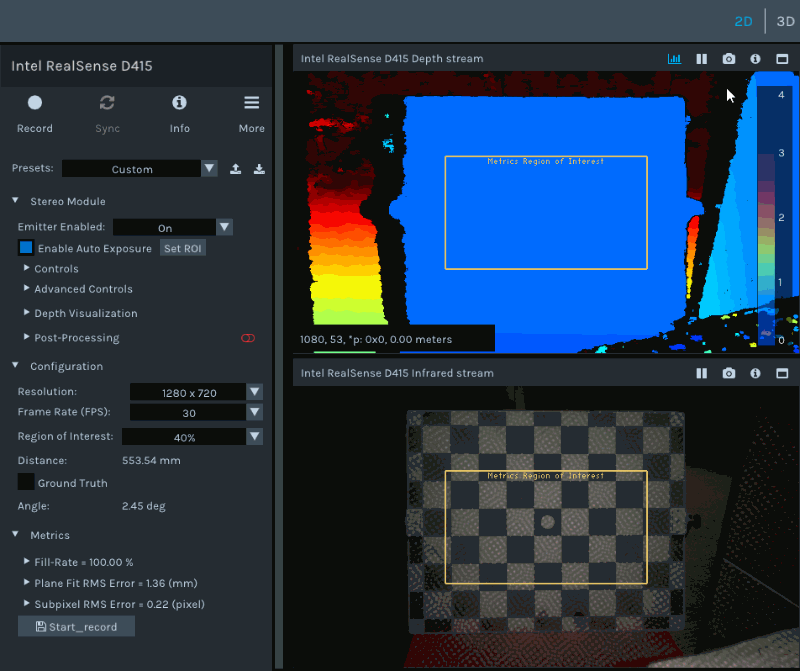This screenshot has height=671, width=800.
Task: Switch to 2D view
Action: coord(743,21)
